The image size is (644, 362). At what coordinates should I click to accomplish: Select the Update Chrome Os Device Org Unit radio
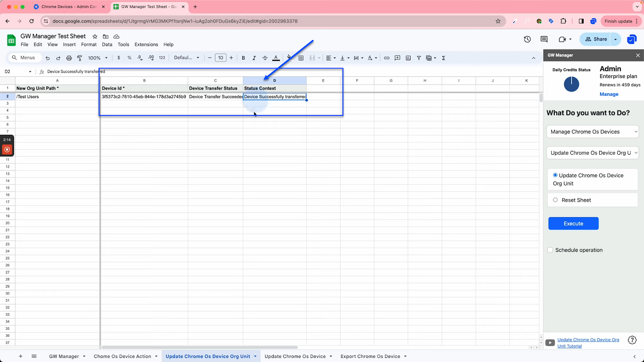[555, 175]
